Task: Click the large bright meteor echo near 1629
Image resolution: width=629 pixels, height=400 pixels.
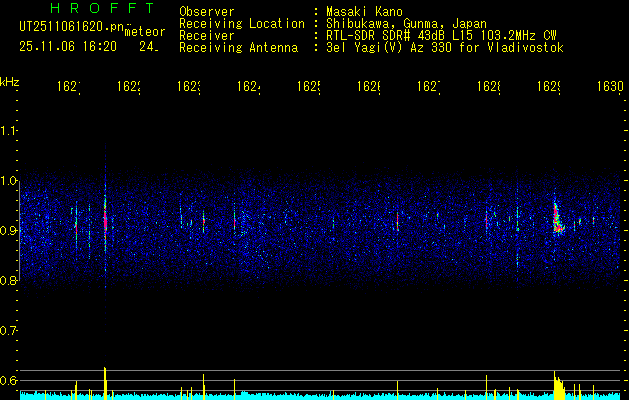Action: click(x=558, y=219)
